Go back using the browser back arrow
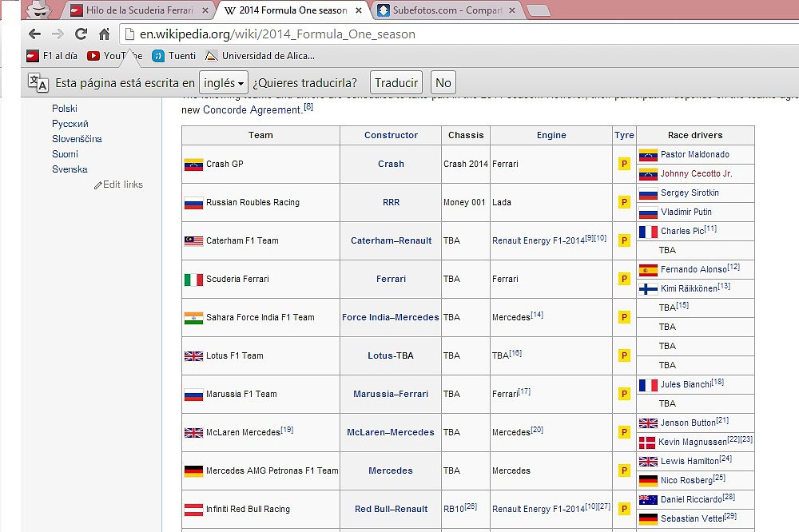The height and width of the screenshot is (532, 799). 34,34
